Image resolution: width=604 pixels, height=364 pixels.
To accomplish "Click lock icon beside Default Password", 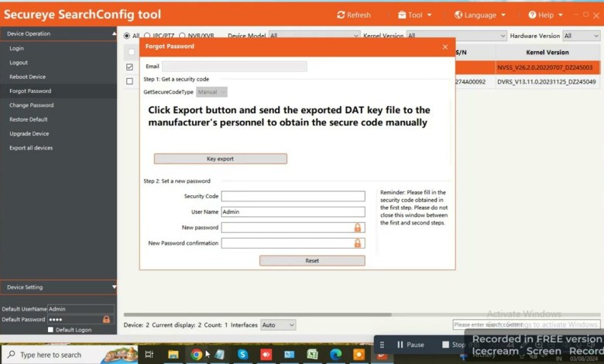I will click(x=106, y=319).
